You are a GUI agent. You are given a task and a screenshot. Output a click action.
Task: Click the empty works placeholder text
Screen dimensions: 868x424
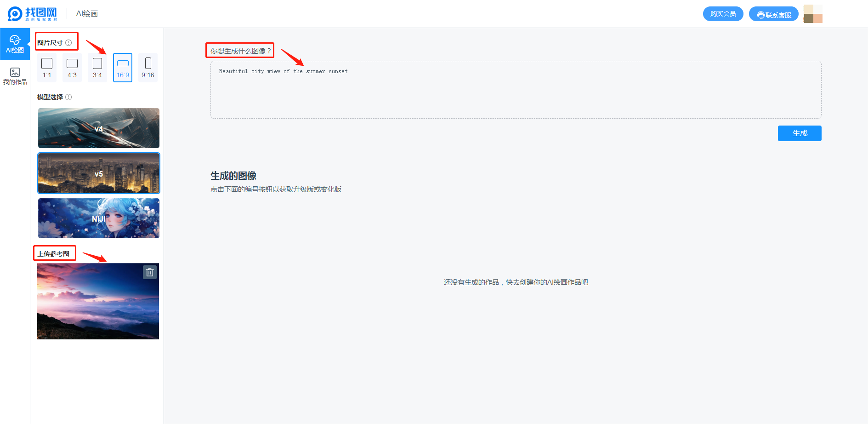coord(516,282)
